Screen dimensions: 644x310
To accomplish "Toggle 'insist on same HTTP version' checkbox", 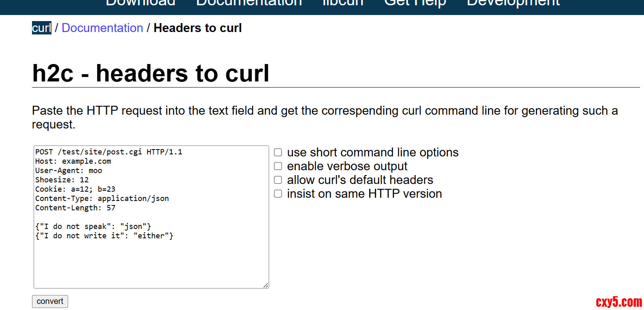I will click(x=278, y=194).
